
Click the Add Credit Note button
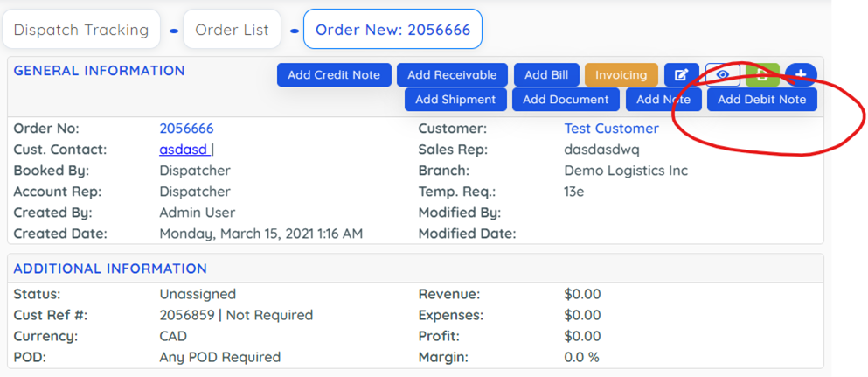click(334, 75)
